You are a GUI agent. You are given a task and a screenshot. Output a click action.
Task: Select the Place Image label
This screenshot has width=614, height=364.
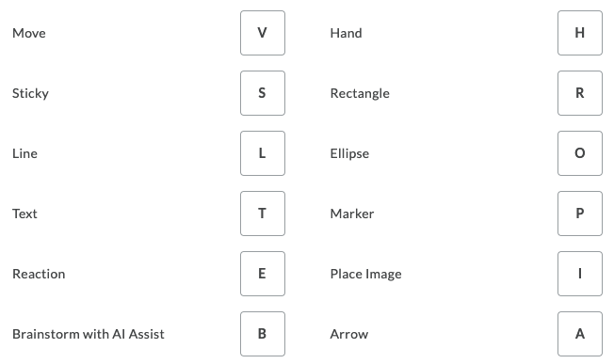pyautogui.click(x=365, y=275)
